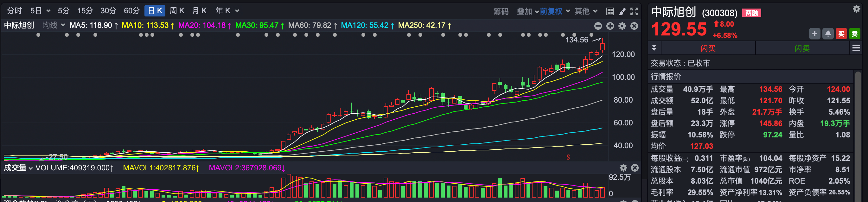Open the 5日 period dropdown
The image size is (868, 202).
click(x=40, y=11)
